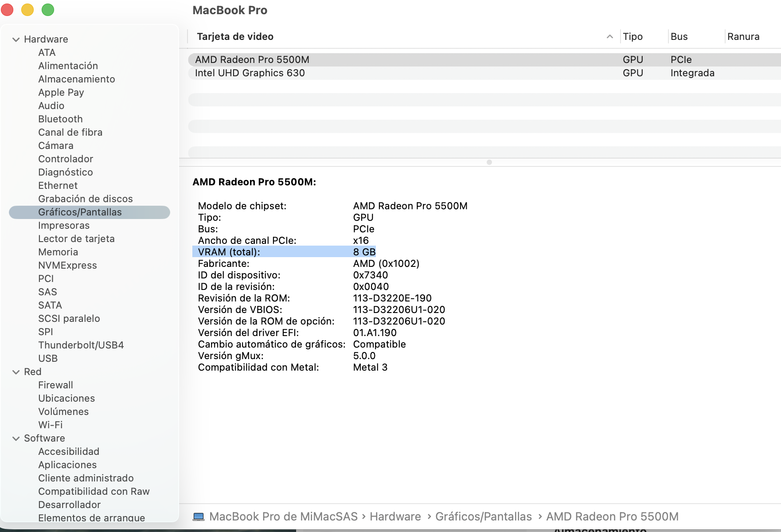Screen dimensions: 781x532
Task: Select Wi-Fi sidebar item
Action: (50, 425)
